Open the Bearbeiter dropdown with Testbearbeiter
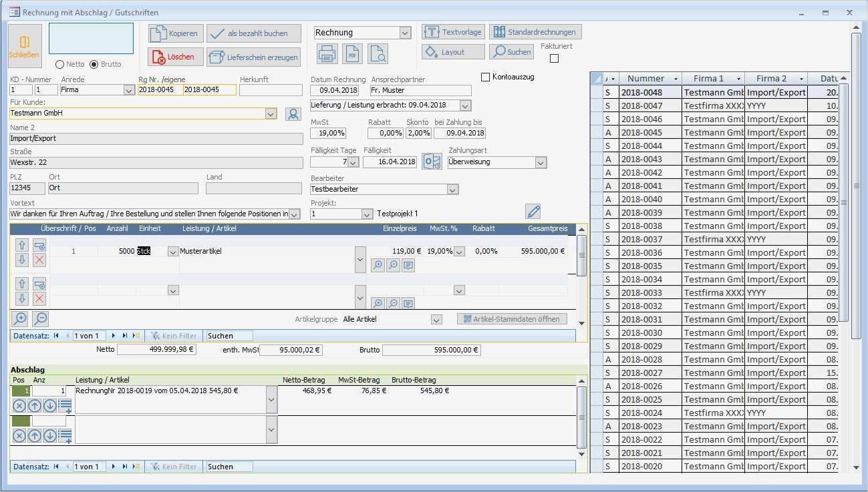This screenshot has width=868, height=492. pos(452,190)
